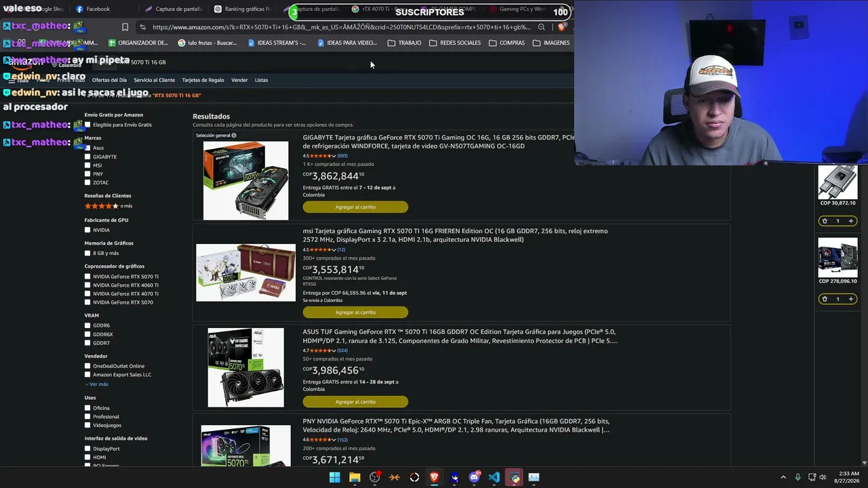Open the Vender menu item
The width and height of the screenshot is (868, 488).
(239, 80)
